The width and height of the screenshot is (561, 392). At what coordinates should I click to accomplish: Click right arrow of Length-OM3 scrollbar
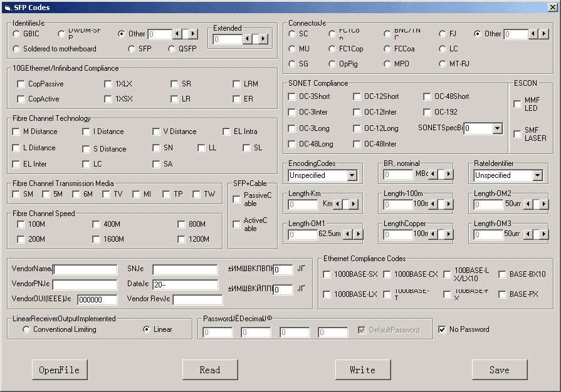[543, 234]
